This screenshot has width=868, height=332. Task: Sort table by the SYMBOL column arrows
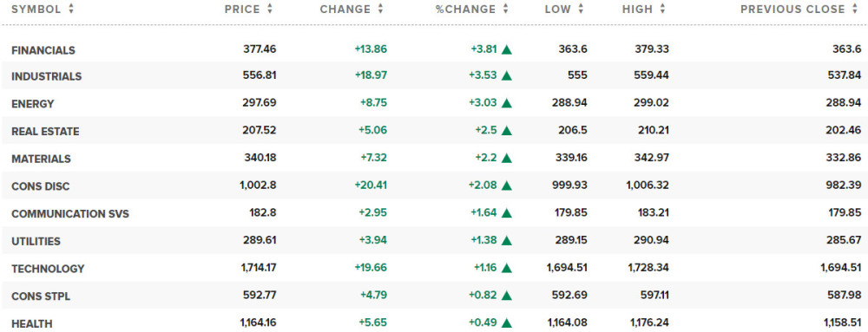[x=71, y=10]
